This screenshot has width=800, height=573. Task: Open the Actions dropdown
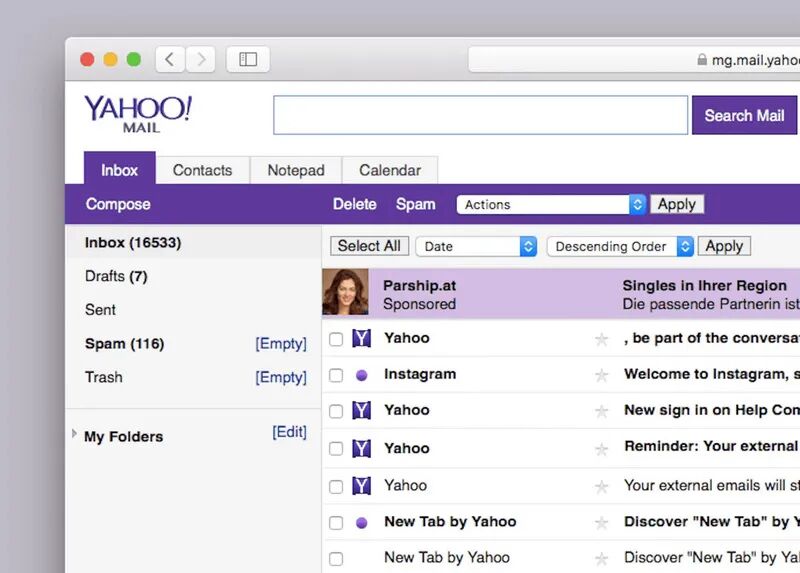click(x=552, y=205)
